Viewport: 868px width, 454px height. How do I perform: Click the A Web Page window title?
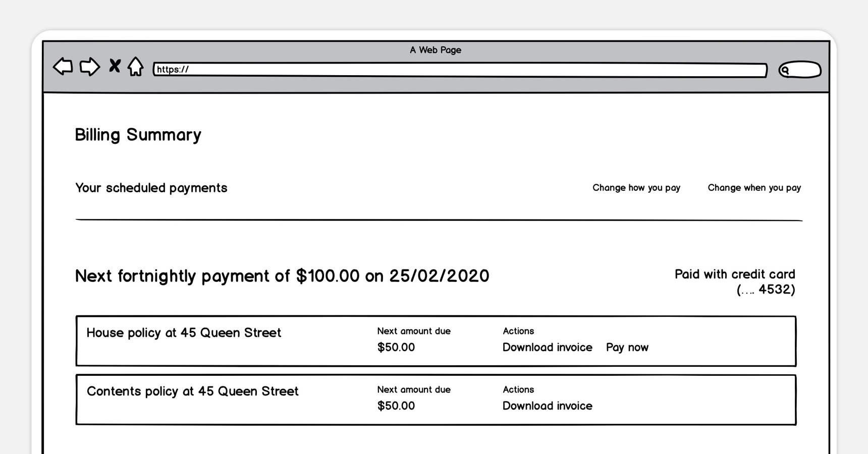(x=435, y=50)
